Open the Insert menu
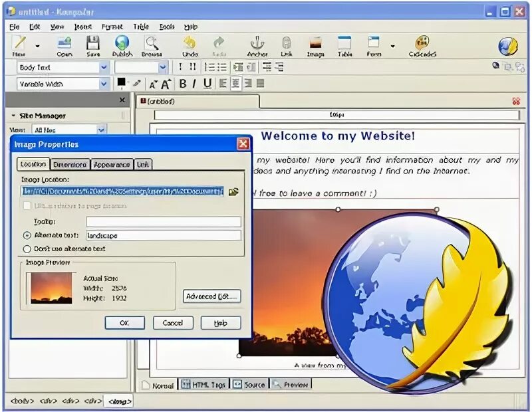Image resolution: width=532 pixels, height=412 pixels. (x=82, y=27)
